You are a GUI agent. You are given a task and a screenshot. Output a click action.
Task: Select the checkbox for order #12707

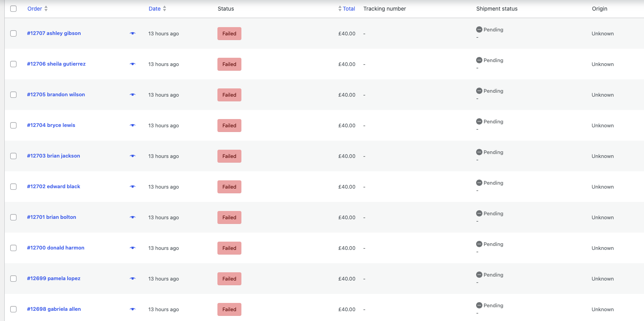pyautogui.click(x=13, y=33)
